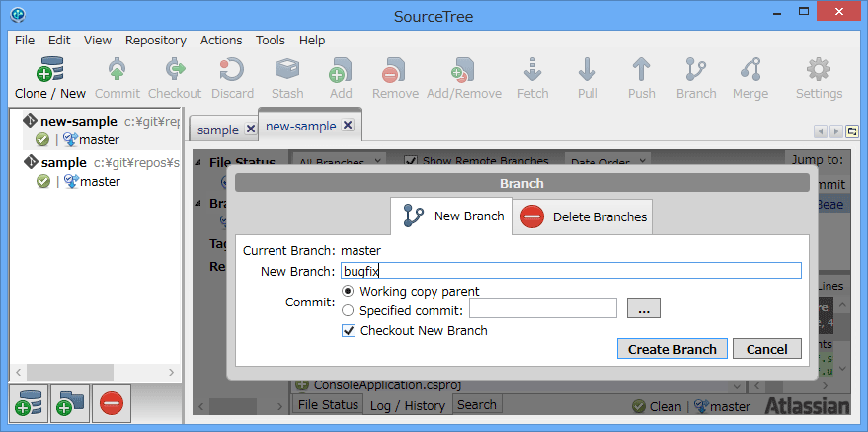Click the New Branch name field
Viewport: 868px width, 432px height.
570,271
